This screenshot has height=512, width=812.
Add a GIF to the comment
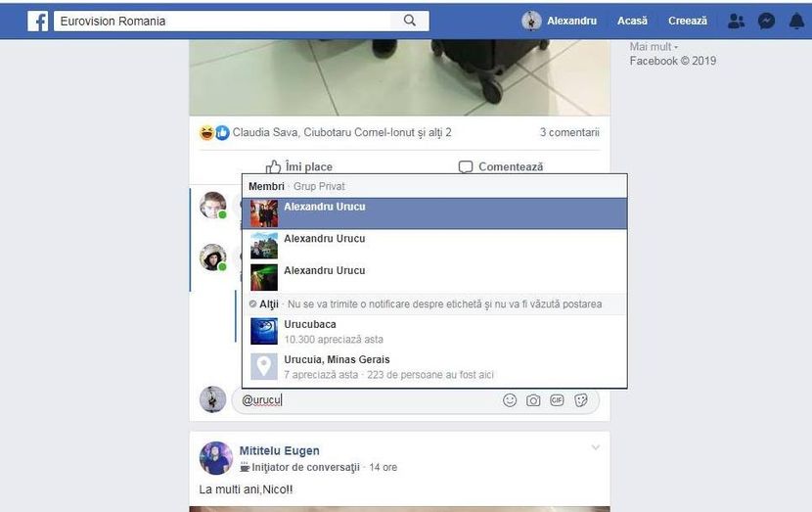click(557, 399)
